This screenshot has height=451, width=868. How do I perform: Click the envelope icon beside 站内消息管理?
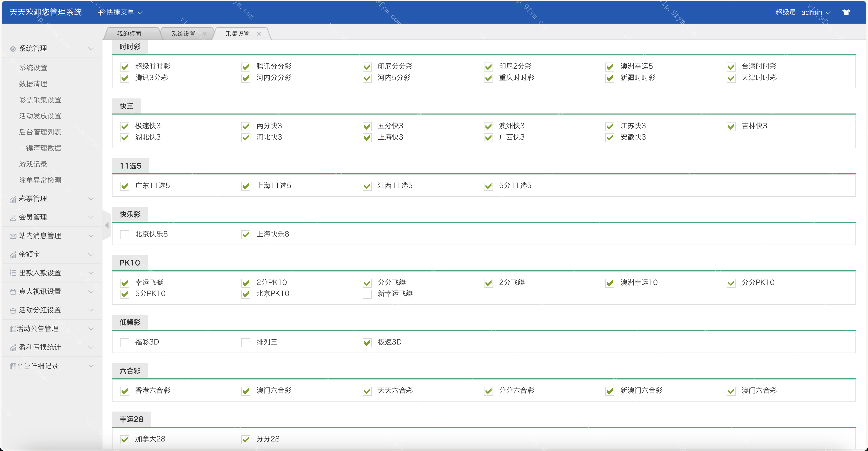pos(13,236)
